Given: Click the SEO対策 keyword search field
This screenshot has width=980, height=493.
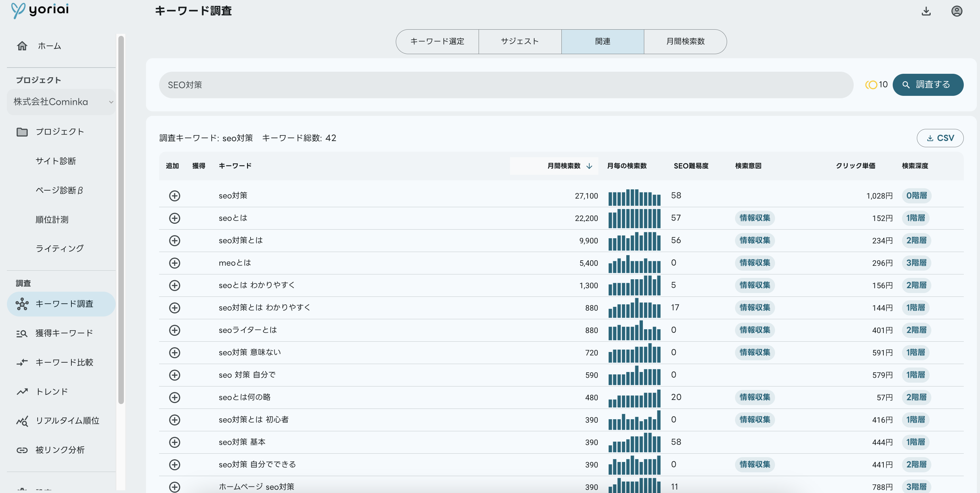Looking at the screenshot, I should coord(506,85).
